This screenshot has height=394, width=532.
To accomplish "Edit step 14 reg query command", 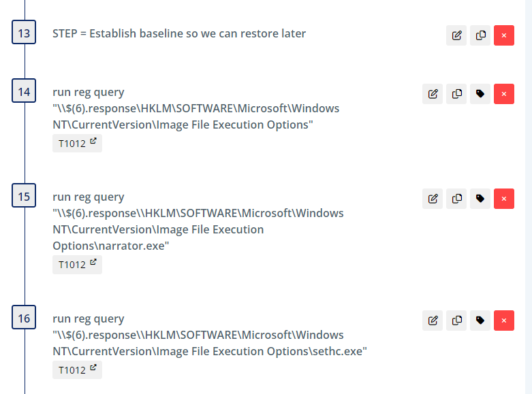I will (433, 94).
